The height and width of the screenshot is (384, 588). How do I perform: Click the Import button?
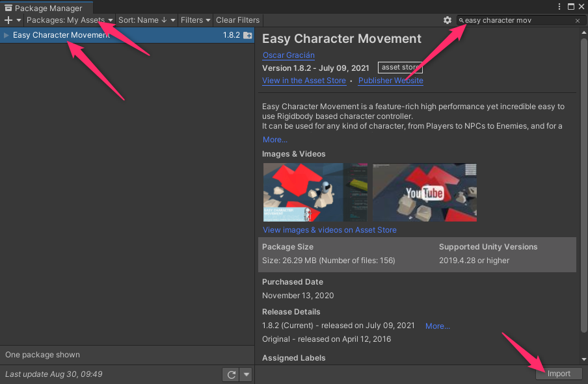pyautogui.click(x=559, y=374)
